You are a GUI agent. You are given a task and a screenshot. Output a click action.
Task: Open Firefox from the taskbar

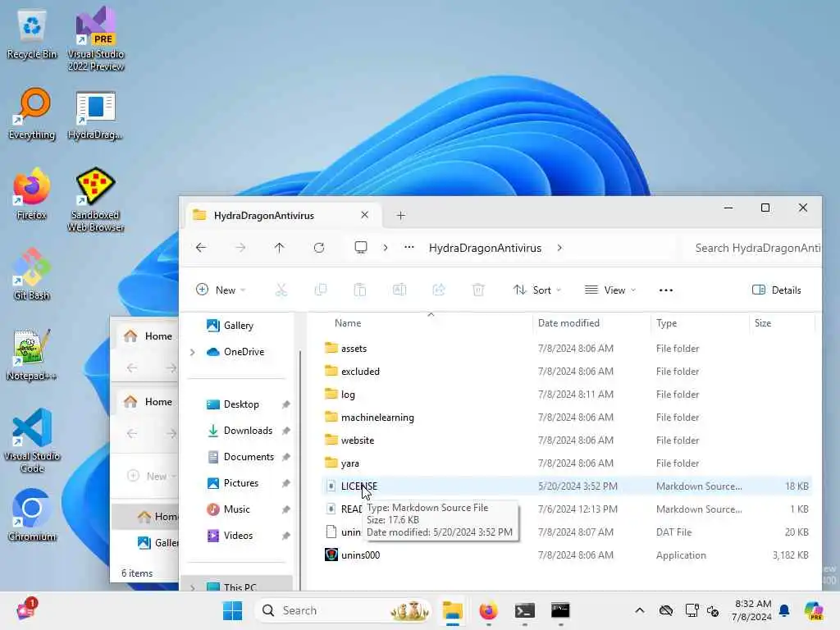tap(489, 610)
